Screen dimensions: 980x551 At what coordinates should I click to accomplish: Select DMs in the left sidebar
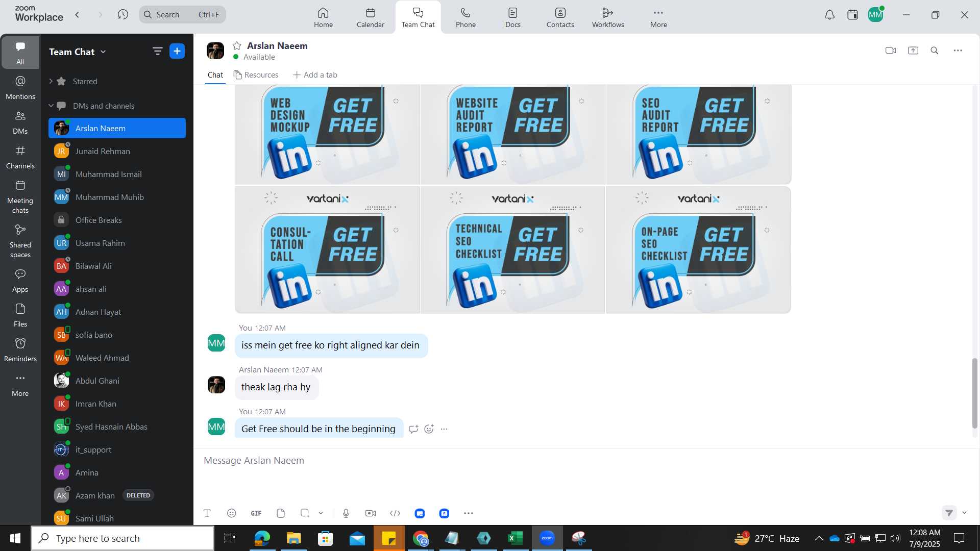[20, 122]
